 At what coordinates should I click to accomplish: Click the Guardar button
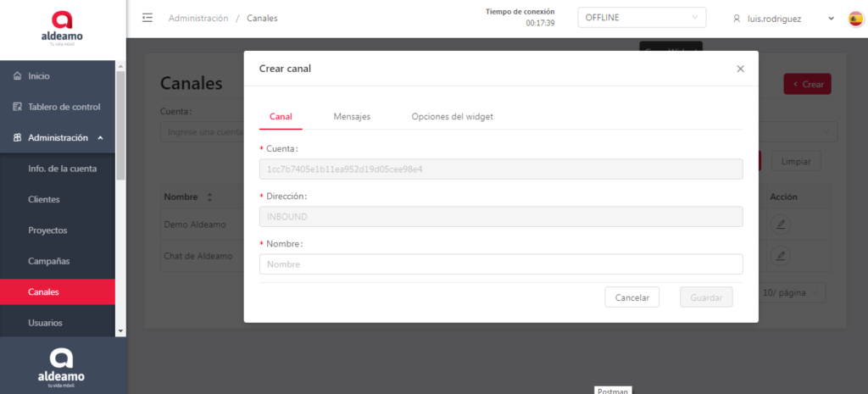705,297
